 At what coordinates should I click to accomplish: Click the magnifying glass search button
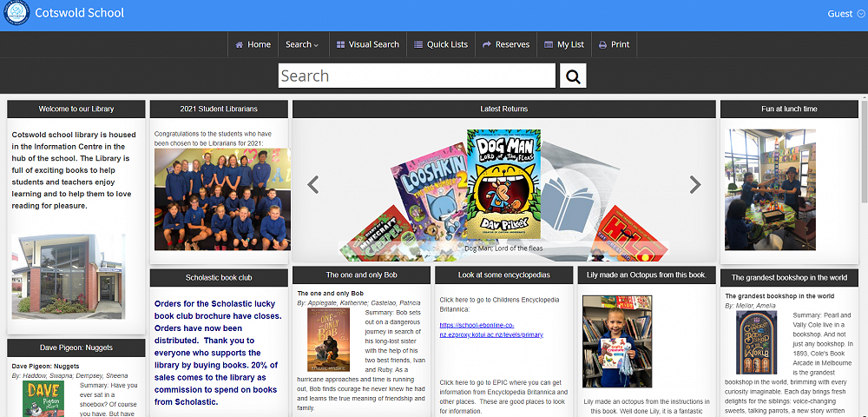tap(573, 76)
